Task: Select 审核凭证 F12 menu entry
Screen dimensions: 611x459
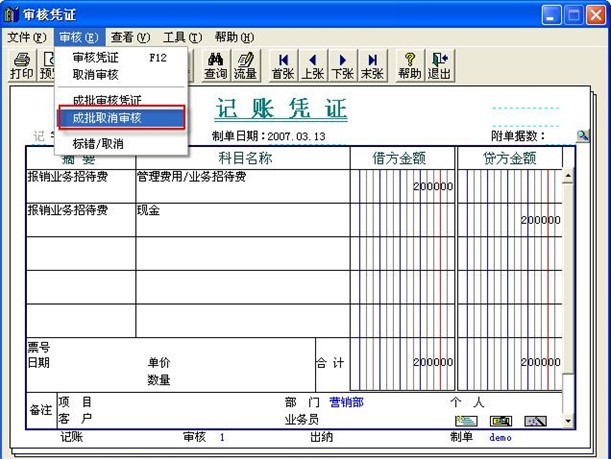Action: point(121,58)
